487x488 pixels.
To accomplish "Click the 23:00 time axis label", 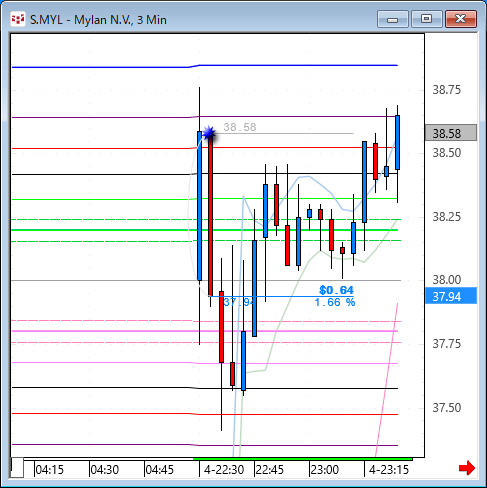I will (x=325, y=470).
